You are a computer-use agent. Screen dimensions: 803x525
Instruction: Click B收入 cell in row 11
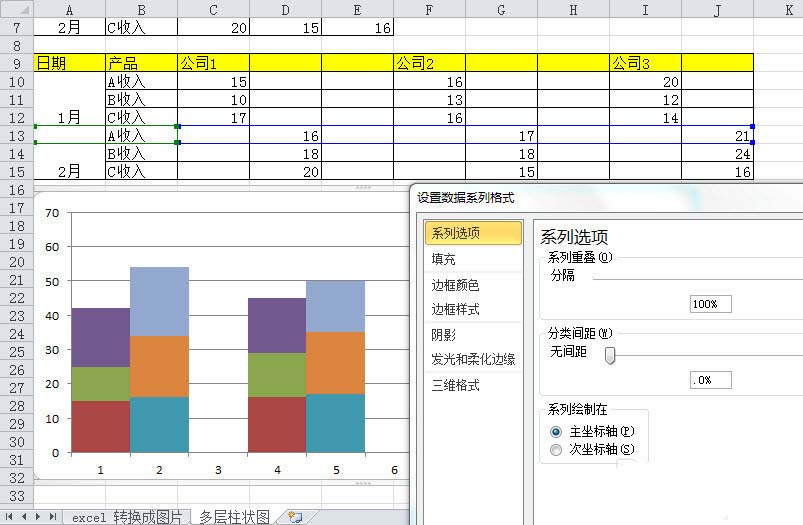tap(141, 99)
